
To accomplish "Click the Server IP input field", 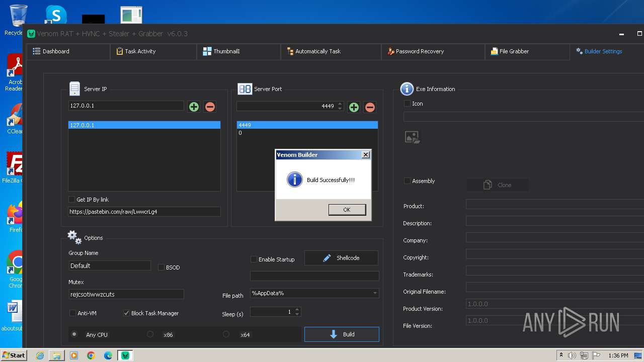I will [126, 106].
